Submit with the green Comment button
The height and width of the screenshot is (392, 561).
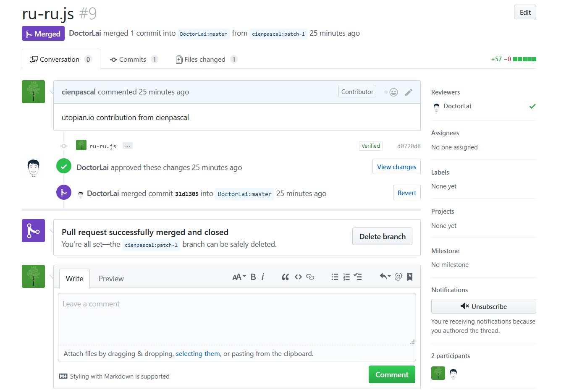coord(392,374)
